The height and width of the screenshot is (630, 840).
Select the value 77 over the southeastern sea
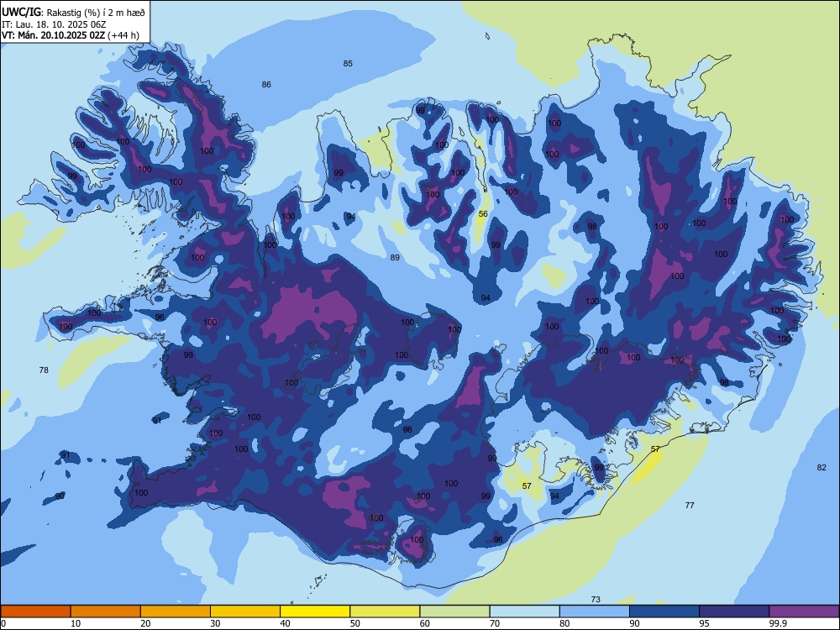pos(690,505)
